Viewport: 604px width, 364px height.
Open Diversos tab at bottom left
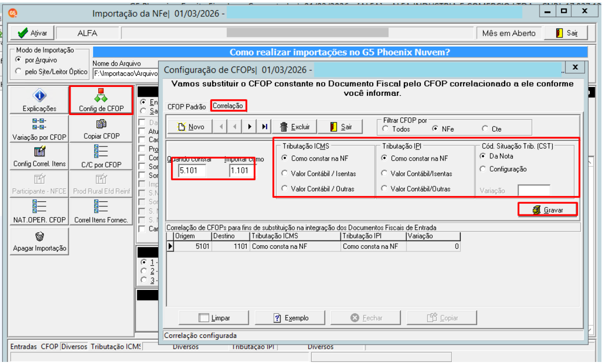pyautogui.click(x=74, y=347)
